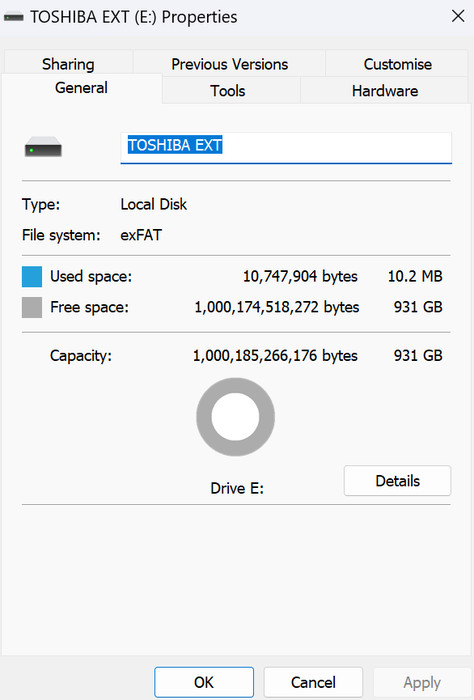The height and width of the screenshot is (700, 474).
Task: Click the TOSHIBA EXT drive name field
Action: pos(286,147)
